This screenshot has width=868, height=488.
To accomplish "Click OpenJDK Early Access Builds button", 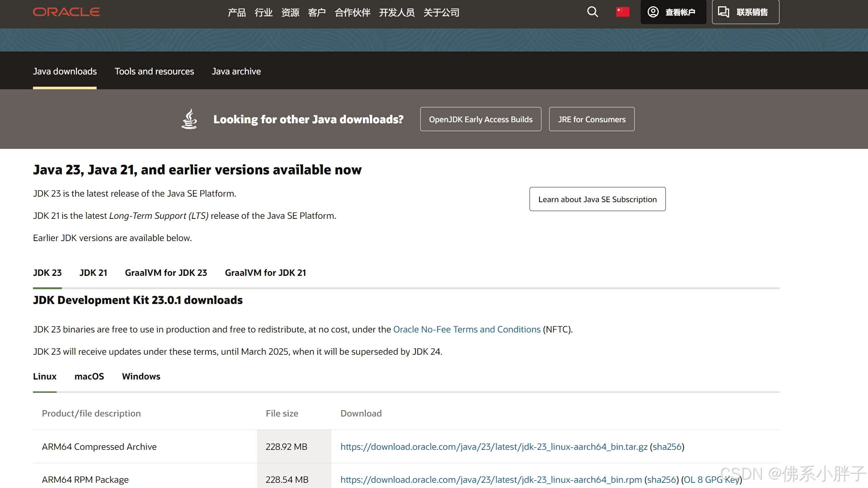I will [x=481, y=119].
